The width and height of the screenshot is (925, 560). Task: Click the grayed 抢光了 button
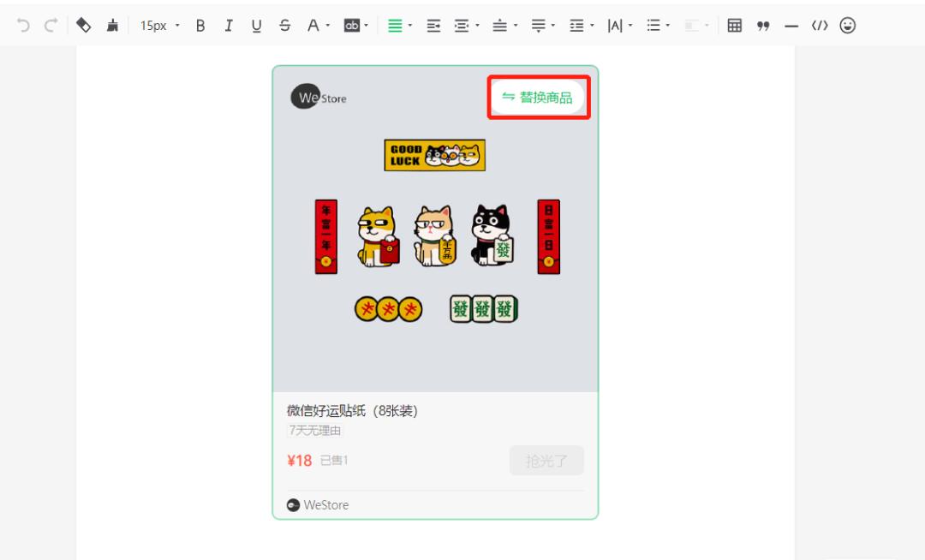(x=546, y=460)
